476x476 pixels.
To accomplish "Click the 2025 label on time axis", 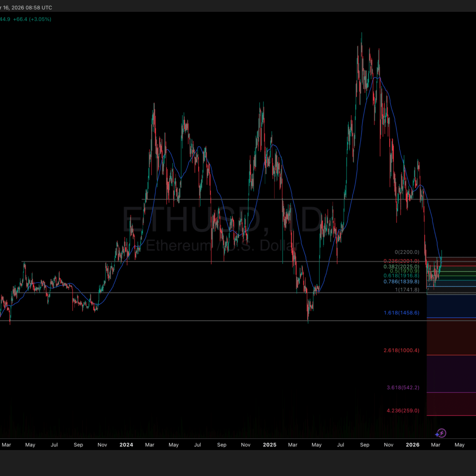I will point(269,445).
